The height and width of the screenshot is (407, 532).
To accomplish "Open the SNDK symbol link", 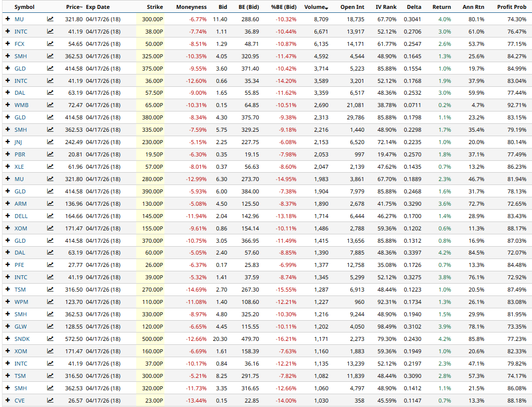I will pos(22,339).
